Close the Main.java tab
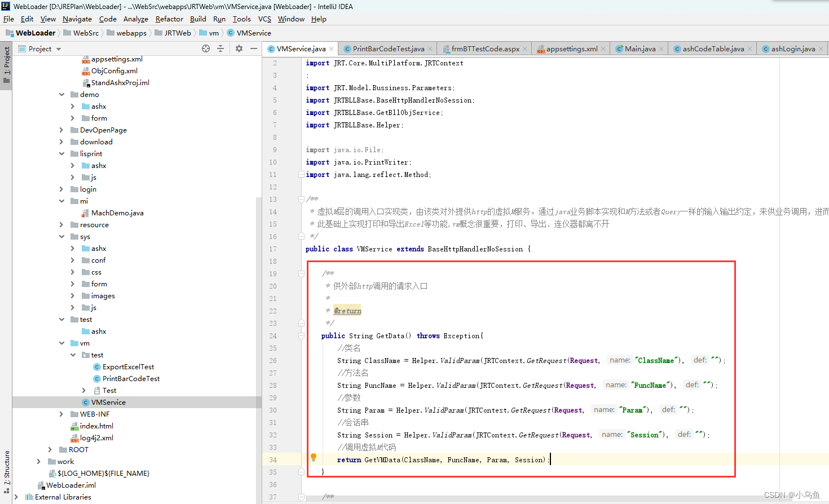The image size is (829, 504). [662, 49]
